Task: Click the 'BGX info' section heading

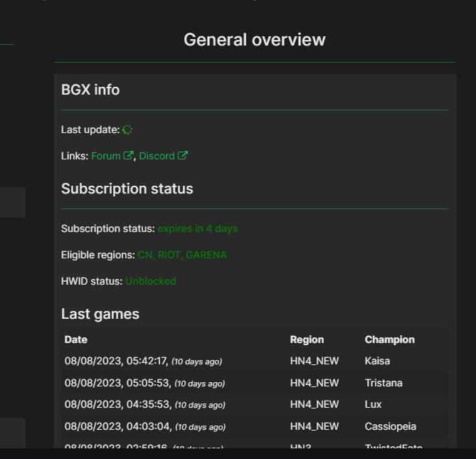Action: click(x=90, y=90)
